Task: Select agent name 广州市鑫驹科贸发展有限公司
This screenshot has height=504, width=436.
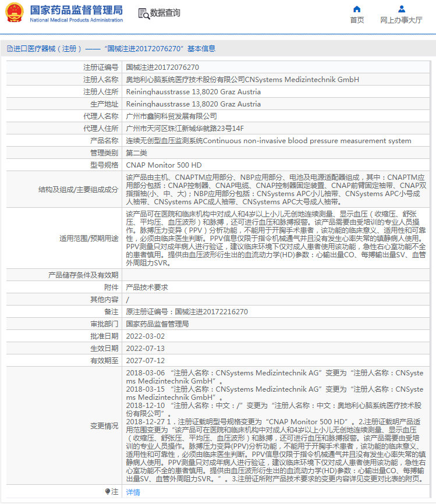Action: (x=171, y=116)
